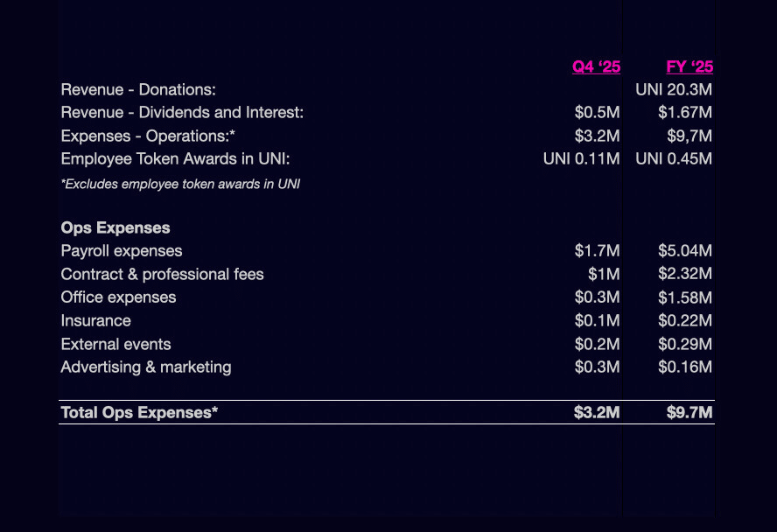
Task: Select the Ops Expenses section heading
Action: pos(115,227)
